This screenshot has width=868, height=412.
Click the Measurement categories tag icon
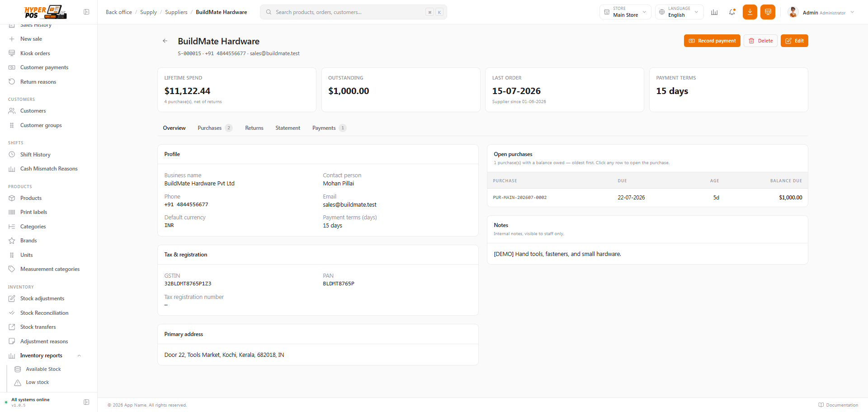point(12,269)
